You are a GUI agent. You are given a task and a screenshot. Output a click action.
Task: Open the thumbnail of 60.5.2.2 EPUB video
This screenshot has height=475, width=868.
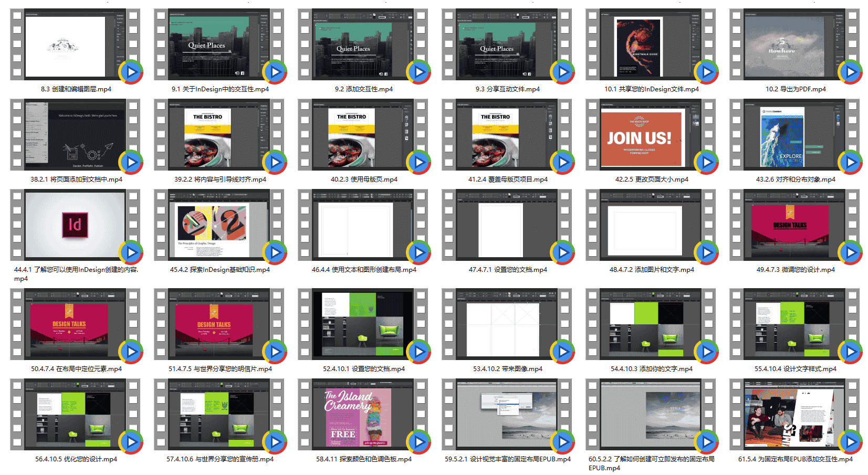tap(651, 414)
